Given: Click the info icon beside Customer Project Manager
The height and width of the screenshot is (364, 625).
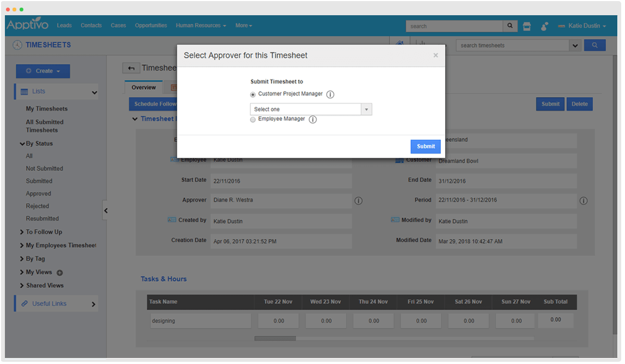Looking at the screenshot, I should coord(330,95).
